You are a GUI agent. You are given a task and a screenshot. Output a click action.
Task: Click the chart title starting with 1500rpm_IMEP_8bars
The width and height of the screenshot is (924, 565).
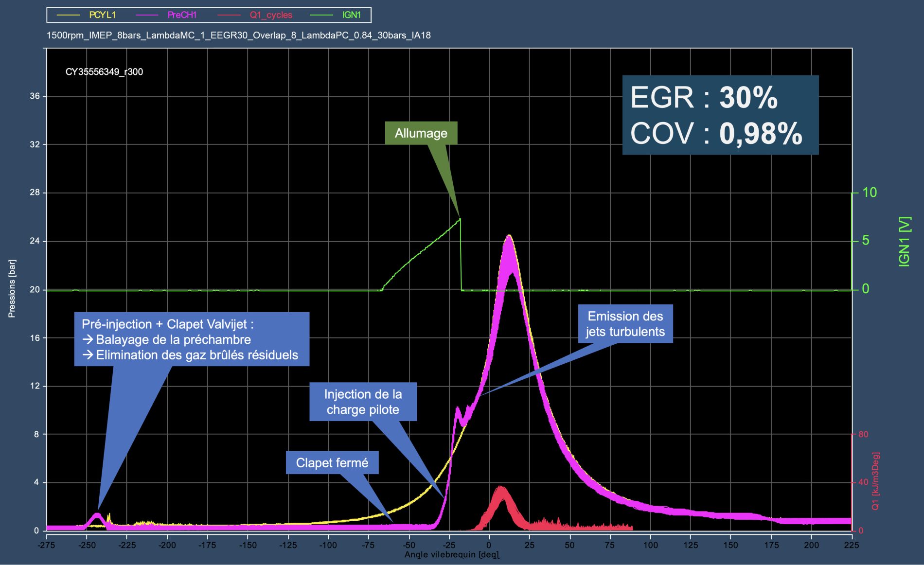click(x=238, y=35)
